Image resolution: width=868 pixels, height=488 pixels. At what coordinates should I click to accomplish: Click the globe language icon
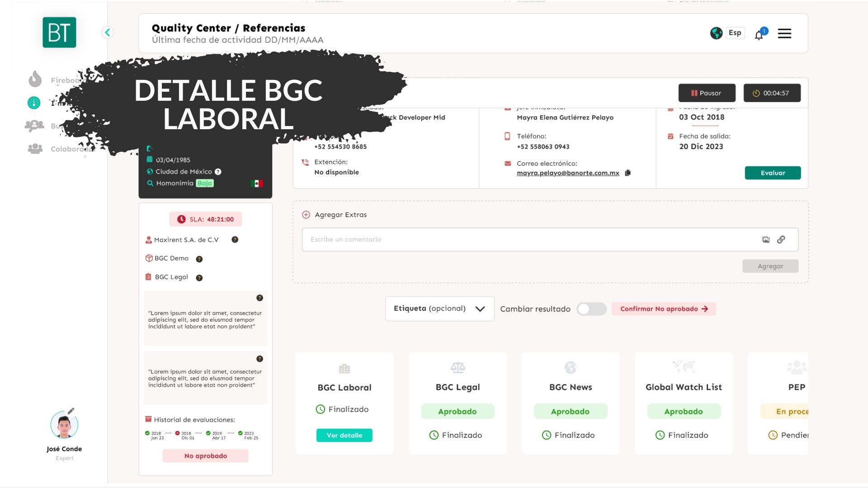click(716, 33)
